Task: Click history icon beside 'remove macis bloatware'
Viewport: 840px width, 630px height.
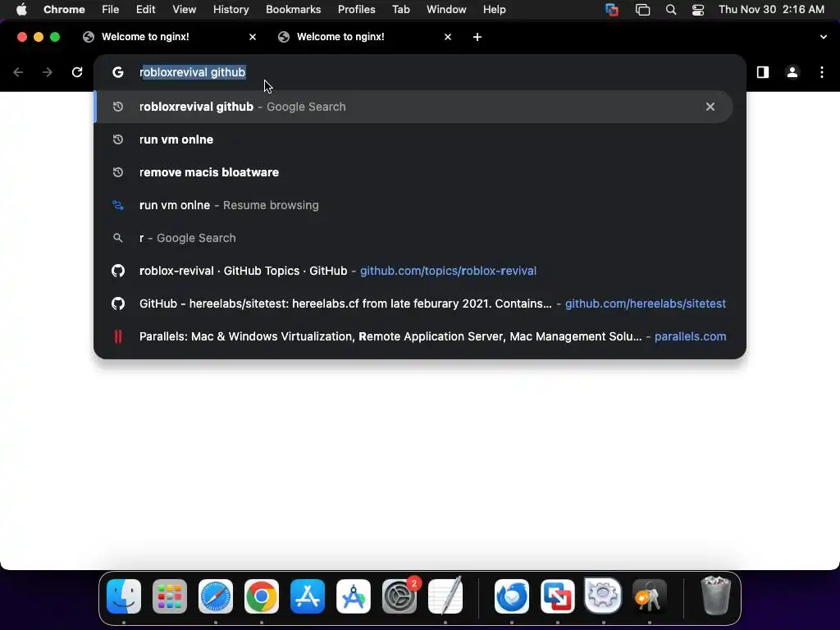Action: pyautogui.click(x=118, y=172)
